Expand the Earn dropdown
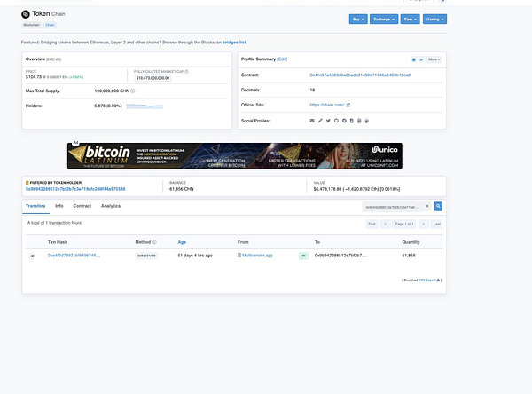 (x=410, y=19)
